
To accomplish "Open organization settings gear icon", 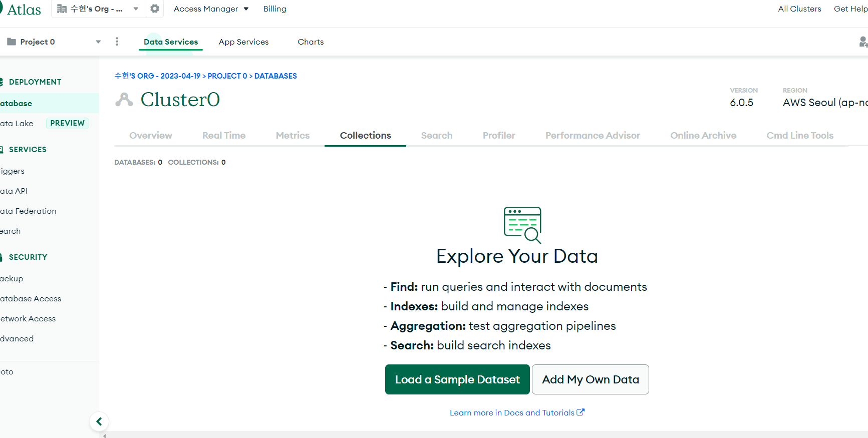I will coord(155,9).
